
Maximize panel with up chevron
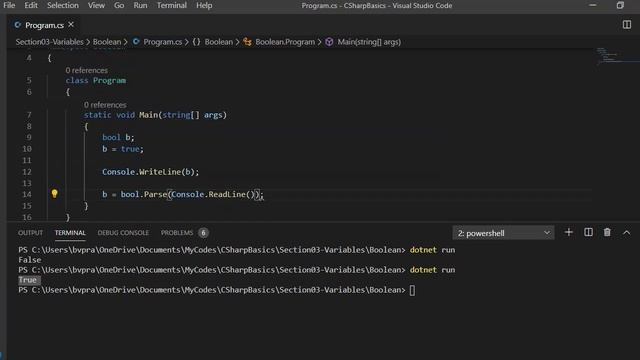(627, 233)
